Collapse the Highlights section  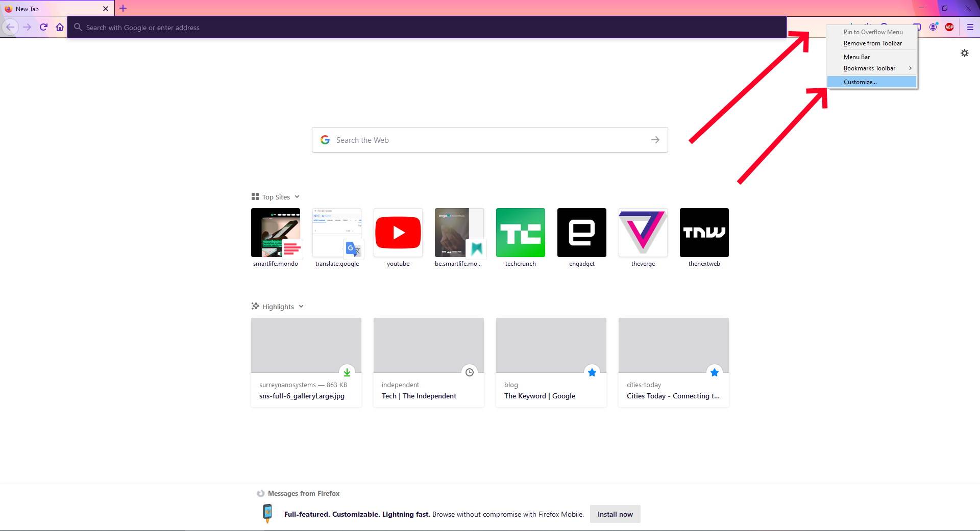pyautogui.click(x=301, y=306)
